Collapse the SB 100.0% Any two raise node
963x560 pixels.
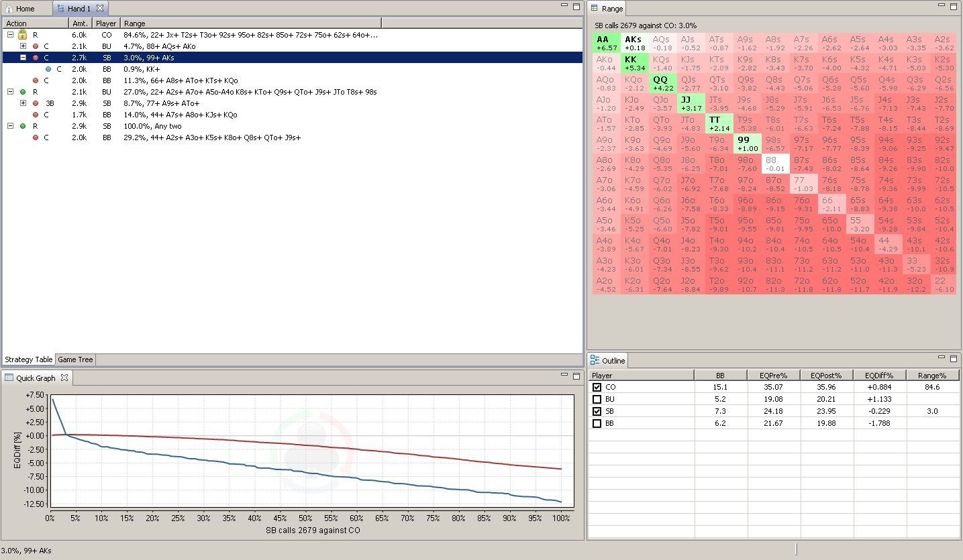pos(10,126)
